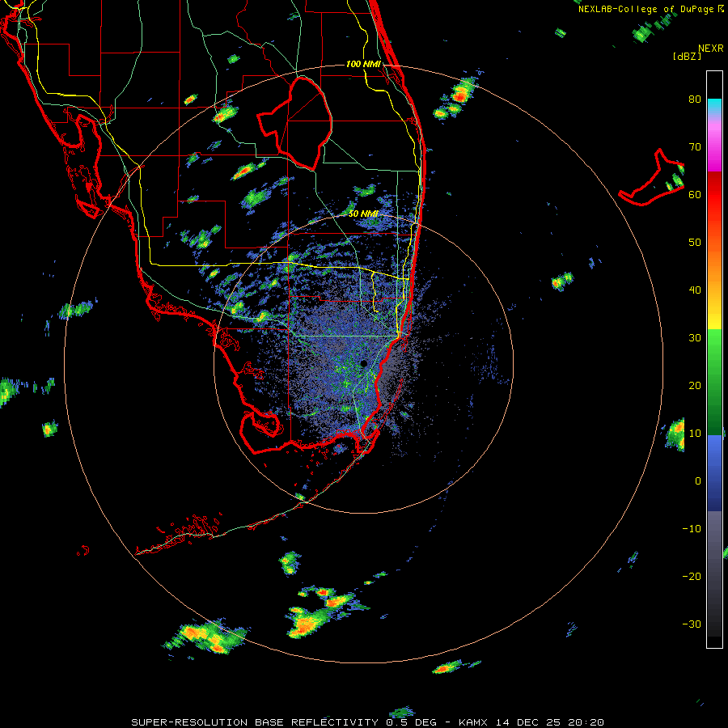This screenshot has width=728, height=728.
Task: Click the [dBZ] units label
Action: click(x=687, y=56)
